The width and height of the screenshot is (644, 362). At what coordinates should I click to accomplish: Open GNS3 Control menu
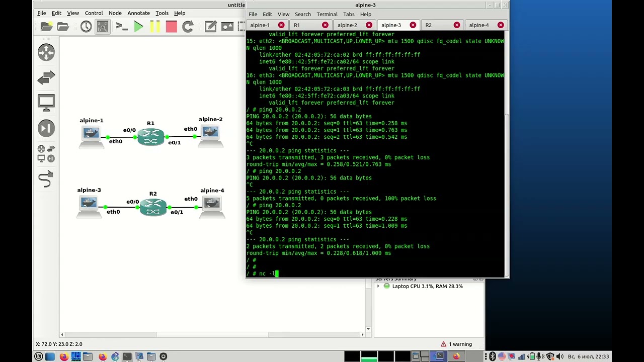[94, 13]
